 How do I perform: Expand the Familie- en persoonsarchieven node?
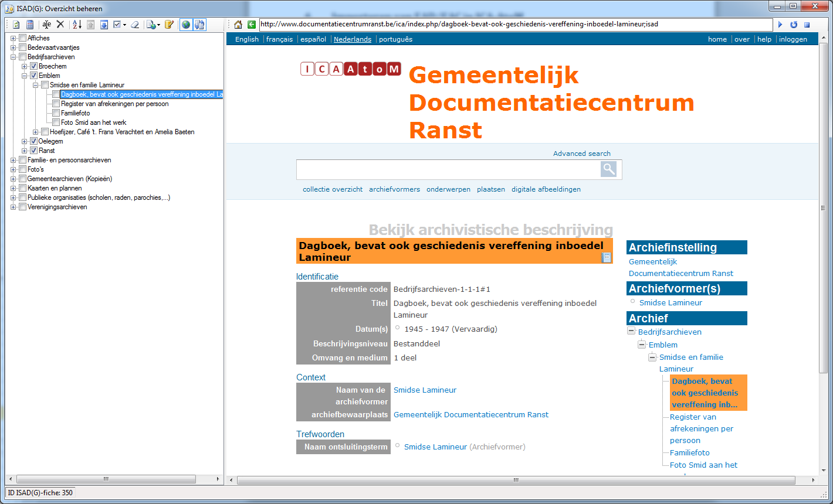[x=13, y=160]
